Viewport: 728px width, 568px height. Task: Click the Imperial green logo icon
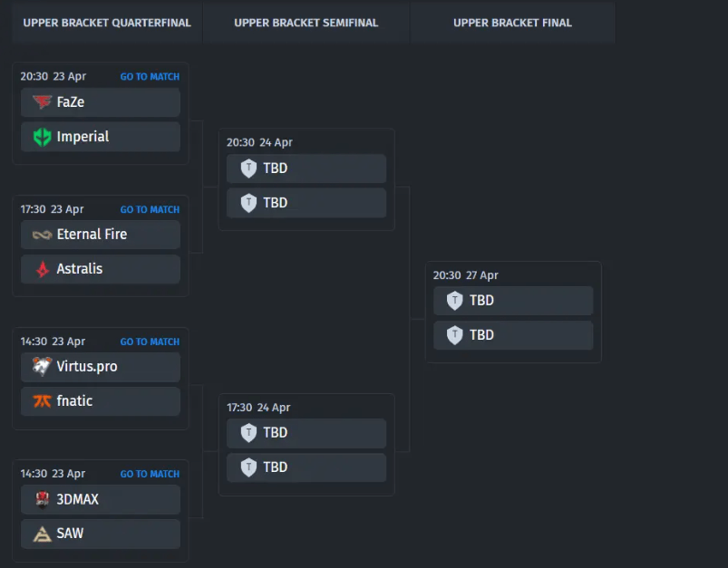pos(42,137)
